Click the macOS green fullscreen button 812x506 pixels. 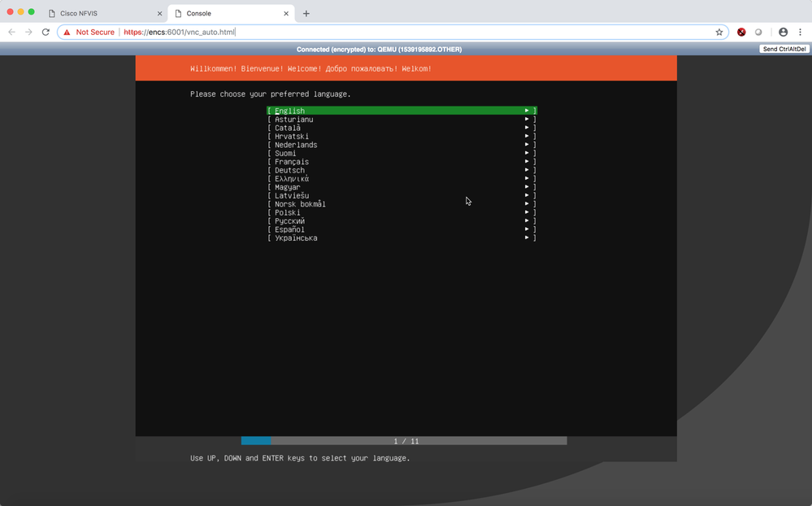click(x=32, y=12)
